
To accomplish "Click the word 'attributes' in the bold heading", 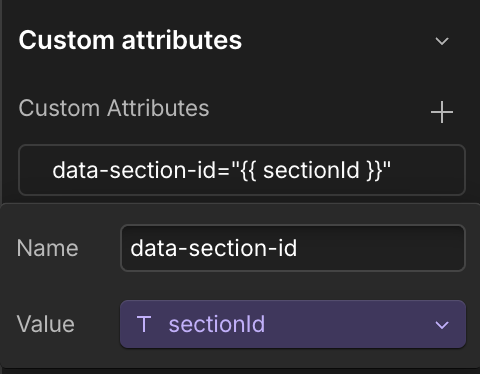I will (182, 40).
